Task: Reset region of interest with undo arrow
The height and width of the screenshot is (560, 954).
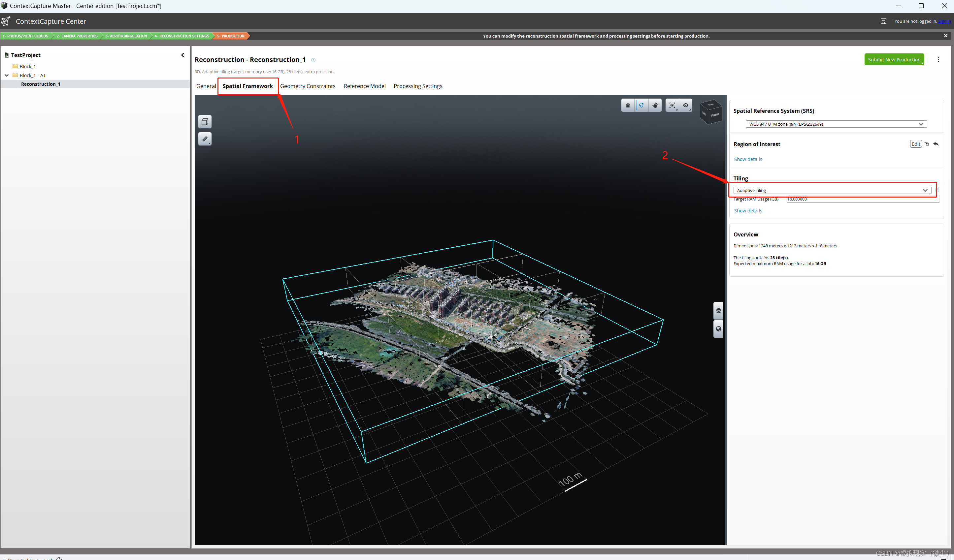Action: (x=936, y=144)
